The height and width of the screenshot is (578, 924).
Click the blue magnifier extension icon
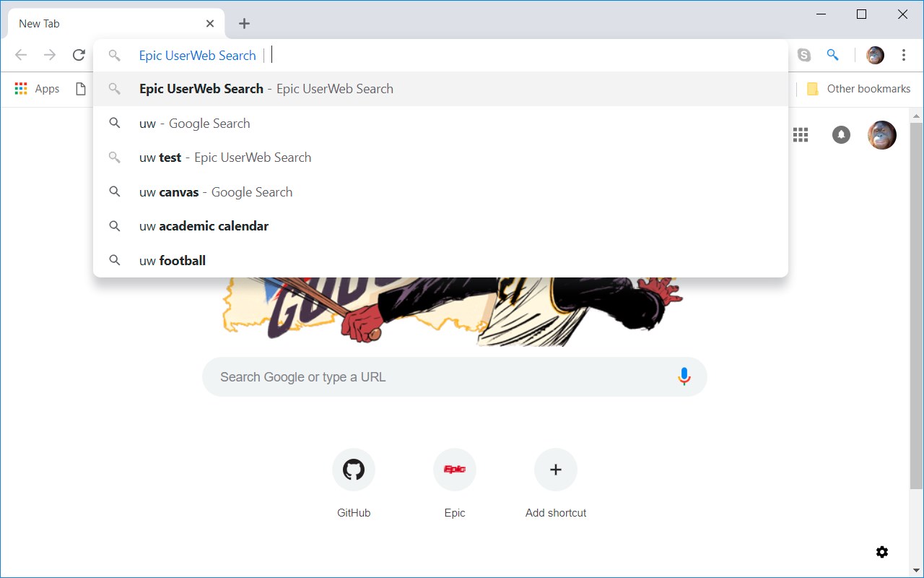click(x=832, y=55)
